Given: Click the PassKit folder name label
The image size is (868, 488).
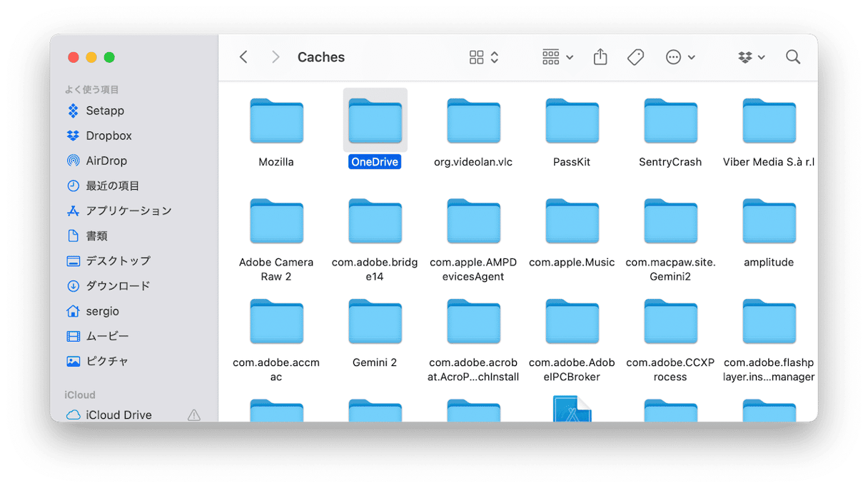Looking at the screenshot, I should pyautogui.click(x=572, y=162).
